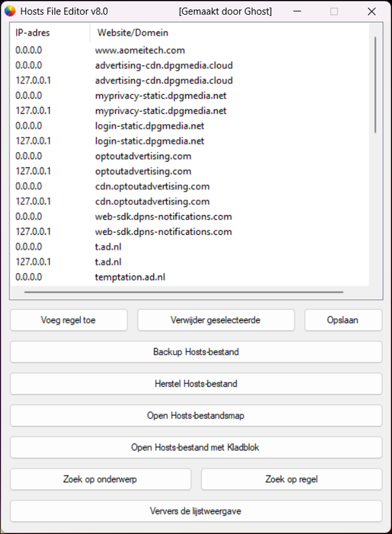The width and height of the screenshot is (392, 534).
Task: Select 0.0.0.0 row's web-sdk.dpns-notifications.com domain
Action: coord(164,216)
